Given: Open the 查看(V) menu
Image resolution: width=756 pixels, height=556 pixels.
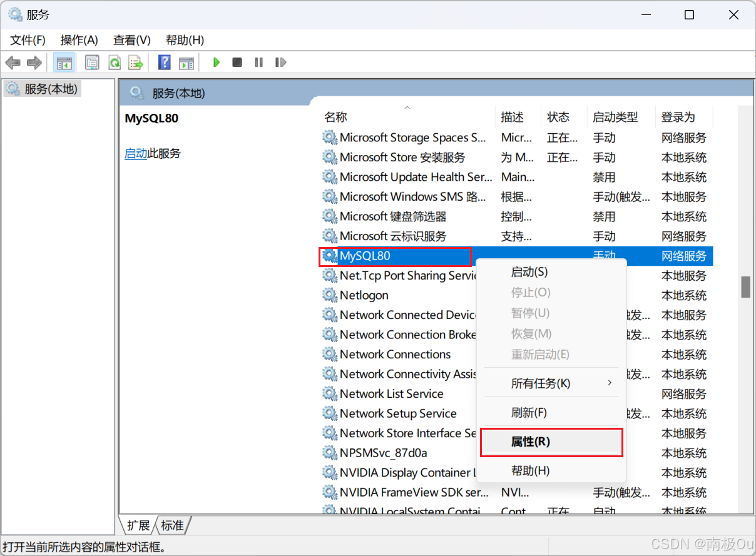Looking at the screenshot, I should [x=131, y=40].
